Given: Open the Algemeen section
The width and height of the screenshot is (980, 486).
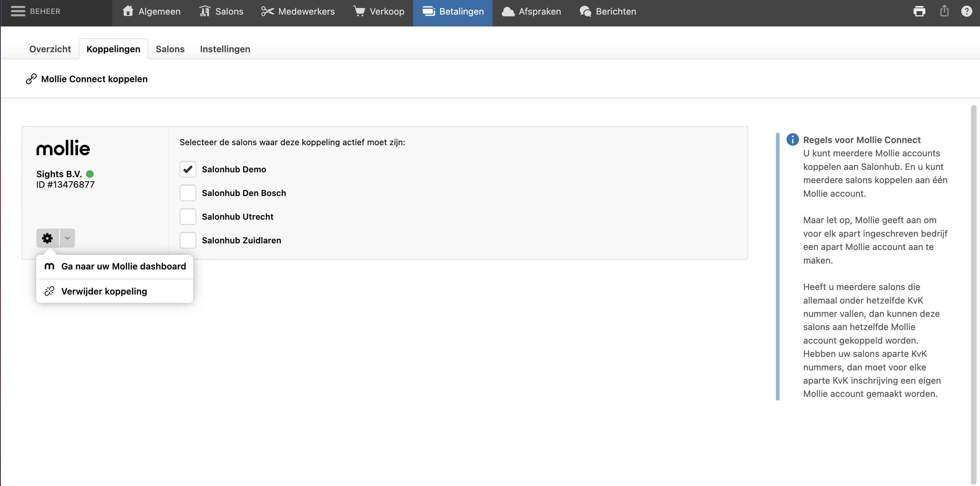Looking at the screenshot, I should click(151, 11).
